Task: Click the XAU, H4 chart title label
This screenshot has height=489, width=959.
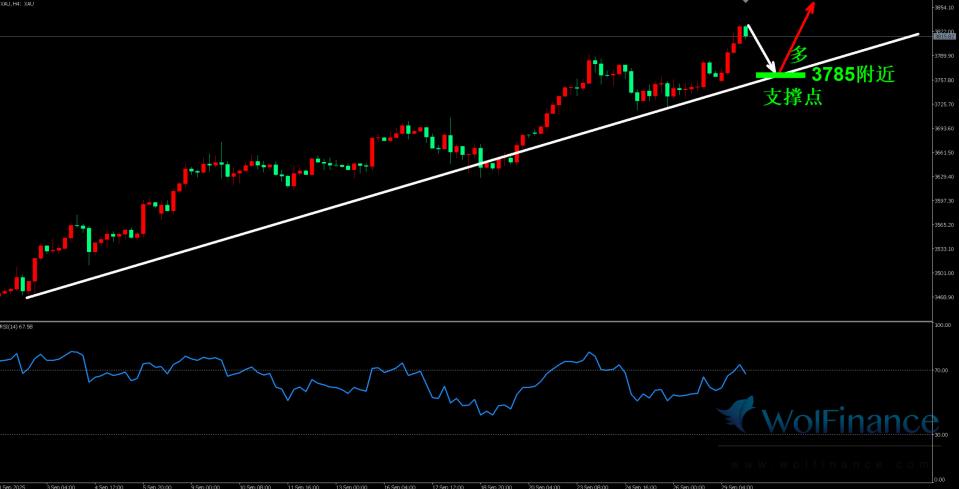Action: coord(20,4)
